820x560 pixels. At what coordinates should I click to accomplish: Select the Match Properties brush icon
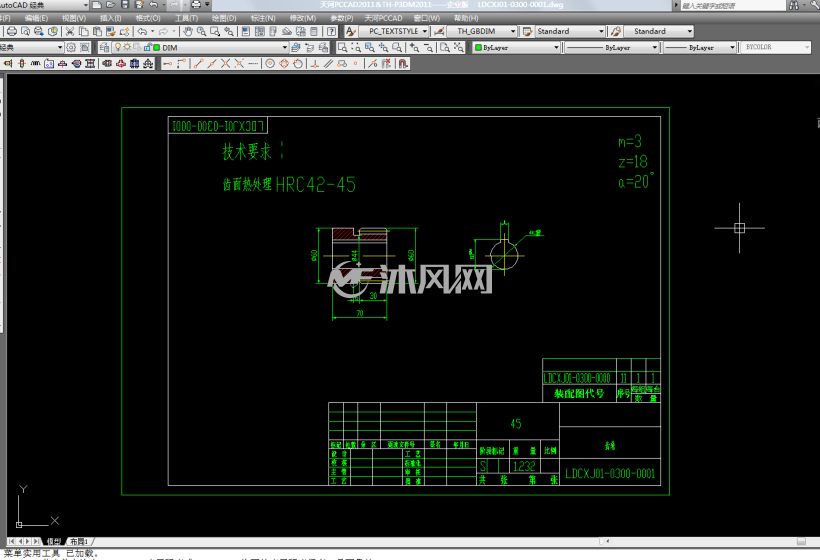pos(110,31)
